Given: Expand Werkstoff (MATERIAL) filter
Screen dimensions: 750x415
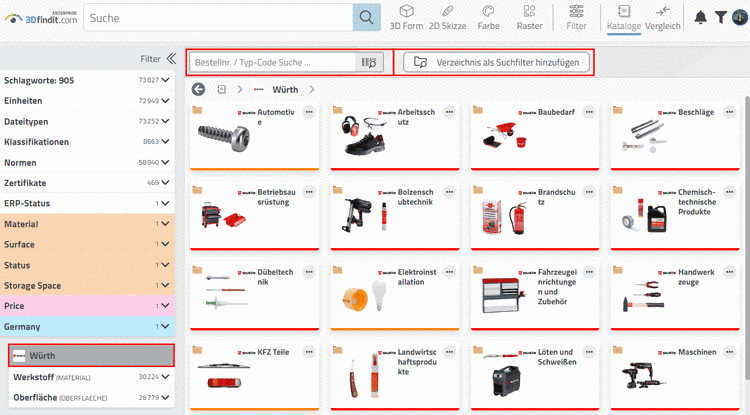Looking at the screenshot, I should [x=165, y=377].
